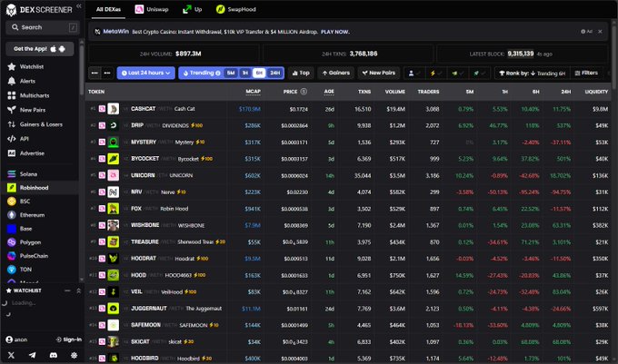This screenshot has width=618, height=364.
Task: Click the MYSTERY token thumbnail
Action: click(x=113, y=142)
